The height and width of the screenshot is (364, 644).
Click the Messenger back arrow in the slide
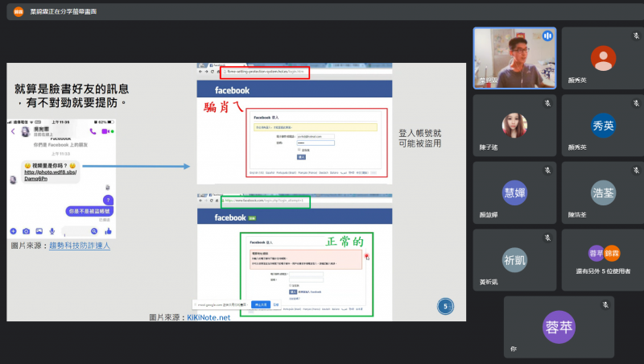(13, 131)
